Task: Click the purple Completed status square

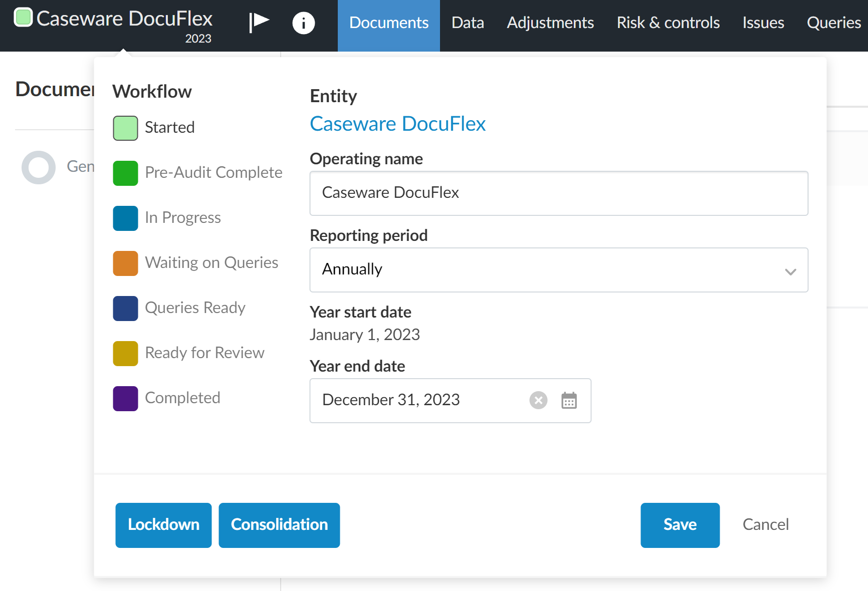Action: [125, 398]
